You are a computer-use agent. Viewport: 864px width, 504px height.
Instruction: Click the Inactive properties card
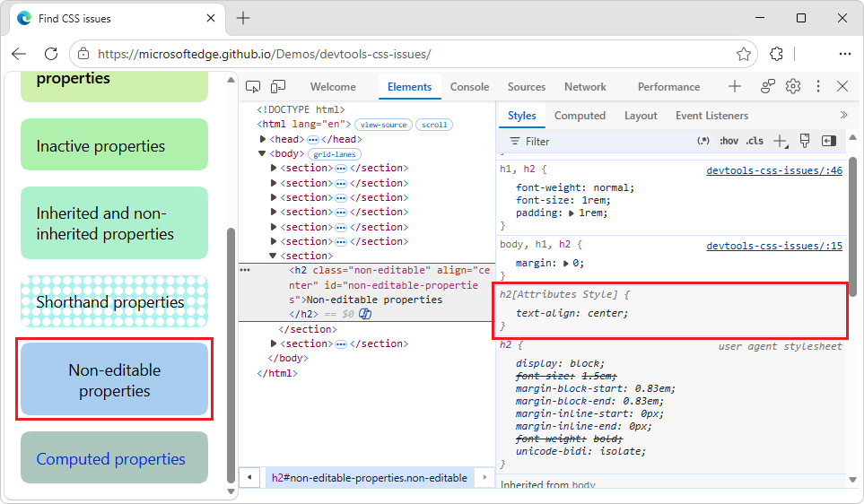pos(115,145)
